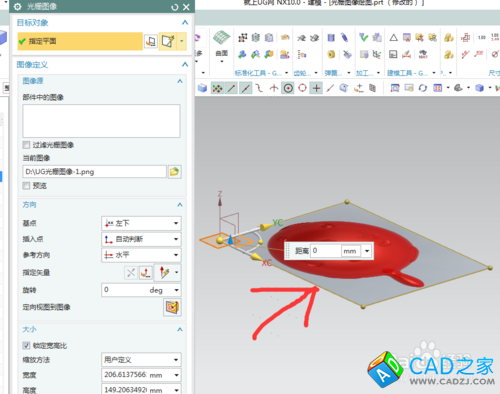The width and height of the screenshot is (500, 394).
Task: Click the point on curve snap icon
Action: click(330, 88)
